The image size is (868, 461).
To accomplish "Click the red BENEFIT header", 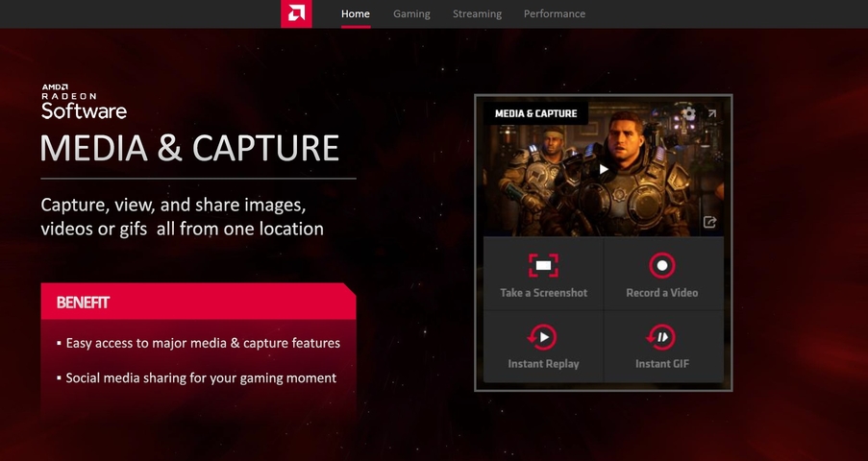I will 198,302.
